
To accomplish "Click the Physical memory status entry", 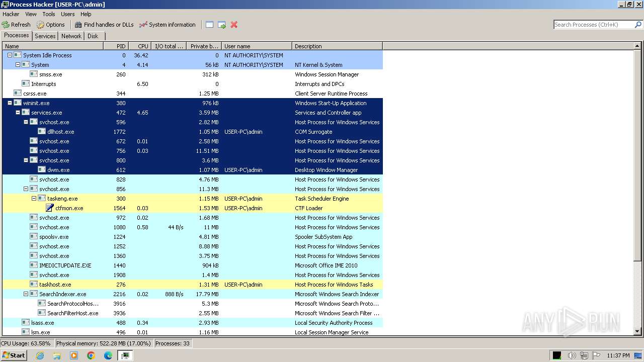I will pyautogui.click(x=103, y=343).
